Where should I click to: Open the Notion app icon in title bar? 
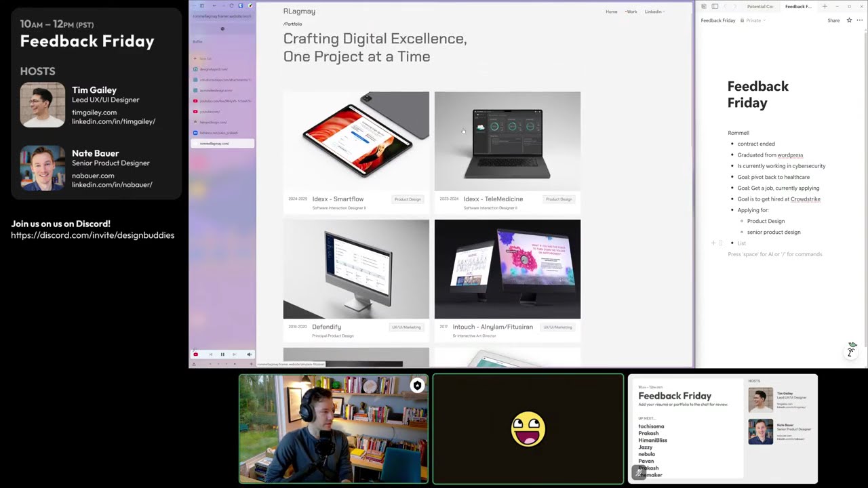point(703,6)
